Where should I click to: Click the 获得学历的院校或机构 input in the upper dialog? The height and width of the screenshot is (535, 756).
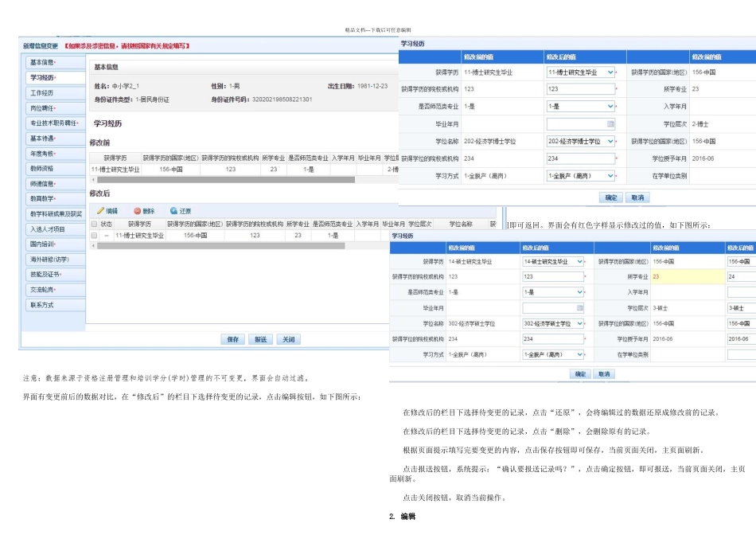(581, 89)
